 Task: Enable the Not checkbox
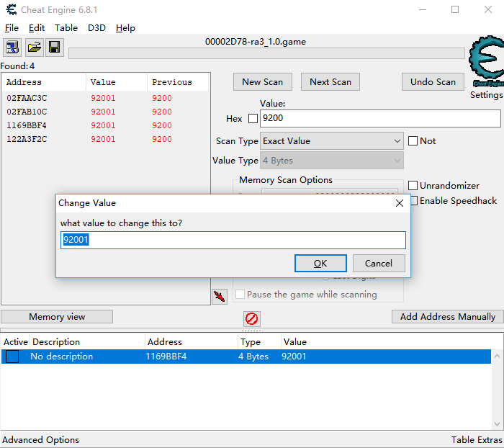[413, 141]
